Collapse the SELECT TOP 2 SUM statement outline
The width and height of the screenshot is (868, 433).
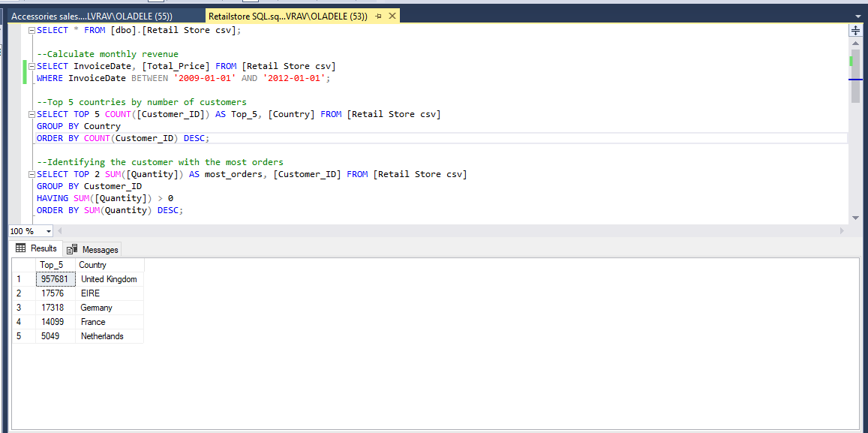(32, 174)
